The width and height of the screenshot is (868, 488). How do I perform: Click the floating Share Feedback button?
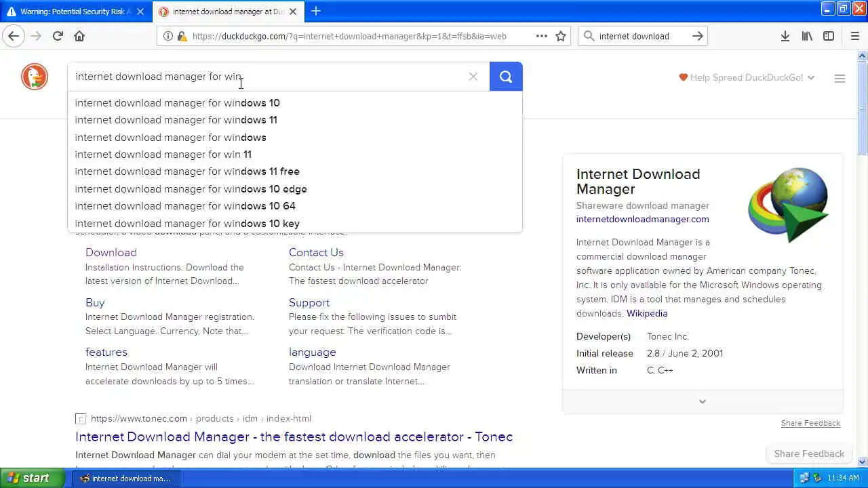click(809, 453)
